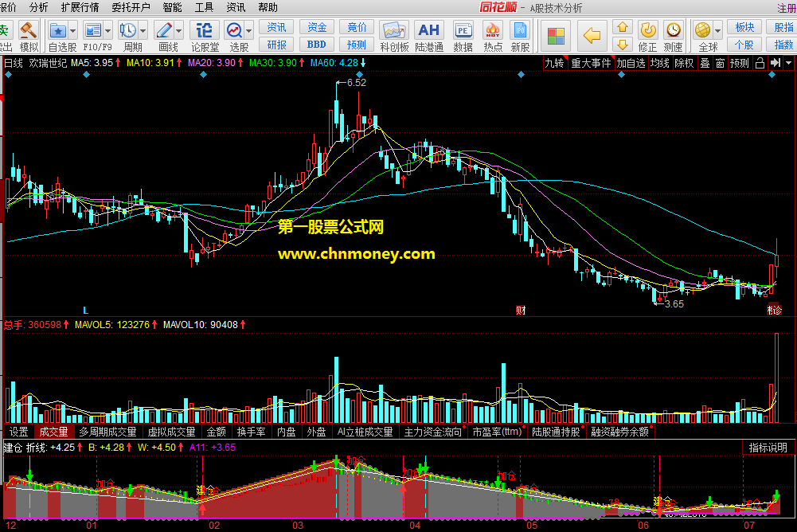Switch to 主力资金流向 indicator tab

(x=433, y=432)
